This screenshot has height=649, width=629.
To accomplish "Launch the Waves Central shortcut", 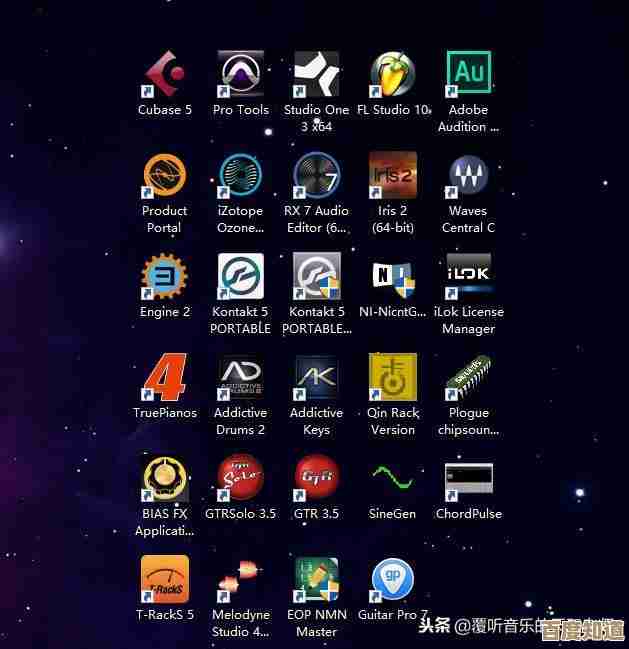I will (468, 175).
